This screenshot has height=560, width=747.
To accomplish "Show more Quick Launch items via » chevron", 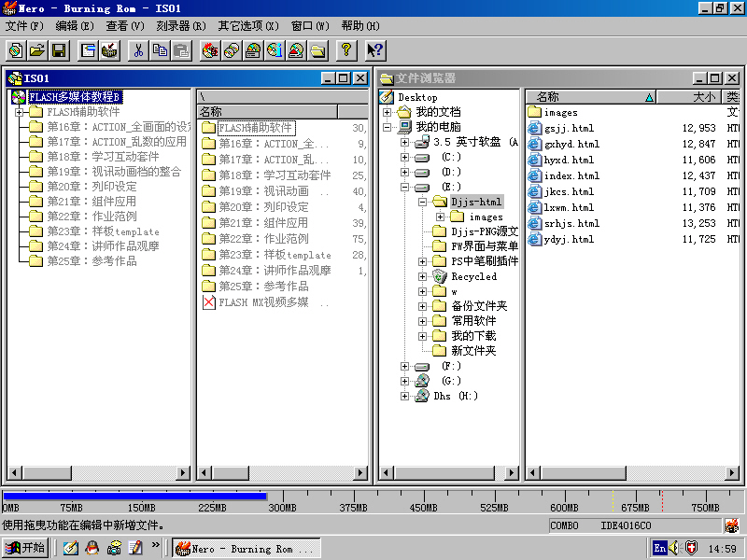I will (x=156, y=545).
